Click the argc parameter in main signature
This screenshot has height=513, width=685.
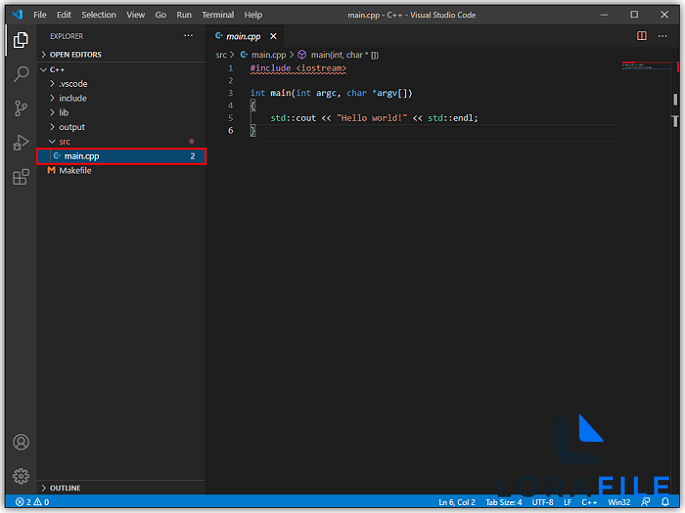tap(326, 93)
